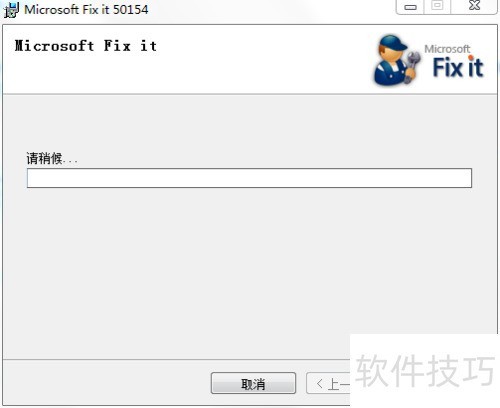
Task: Click the gray "Microsoft" logo text
Action: click(x=447, y=49)
